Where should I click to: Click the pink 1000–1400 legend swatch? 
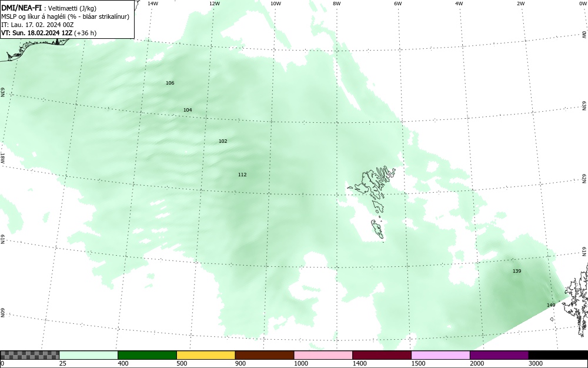(x=323, y=355)
